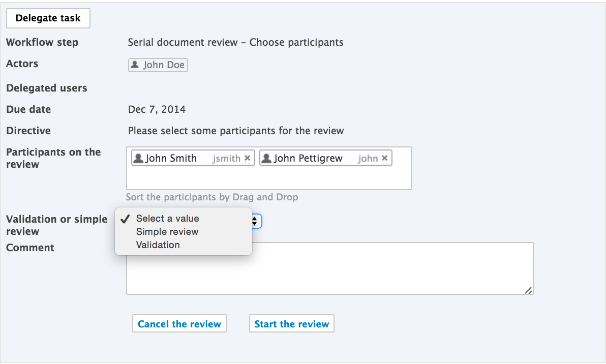Image resolution: width=606 pixels, height=364 pixels.
Task: Click the jsmith username label
Action: click(x=226, y=159)
